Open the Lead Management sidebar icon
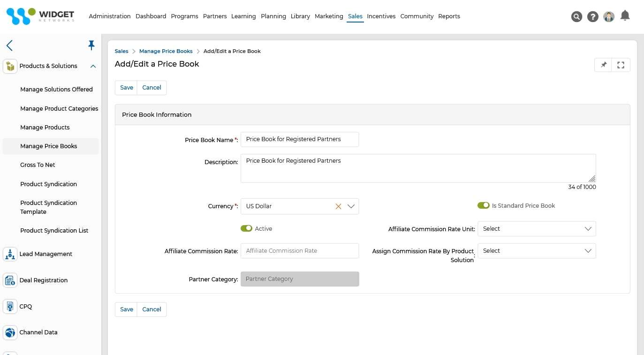 (10, 254)
